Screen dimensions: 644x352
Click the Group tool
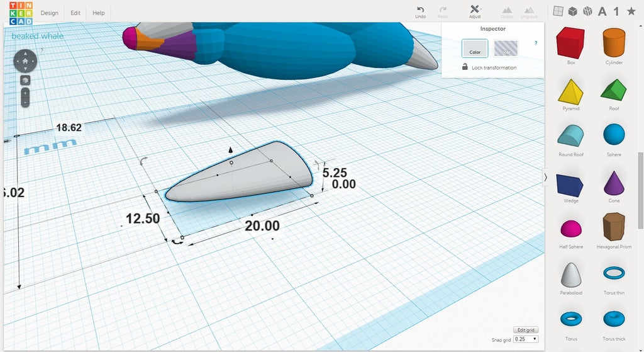507,12
